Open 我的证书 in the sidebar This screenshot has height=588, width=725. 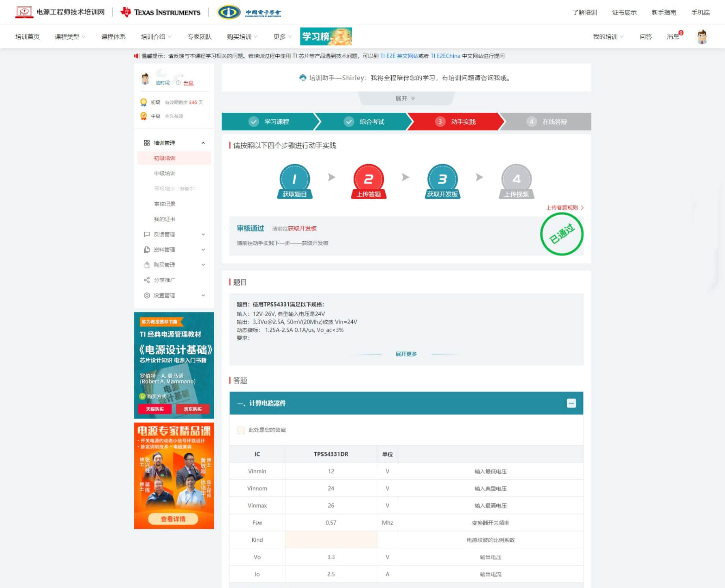(165, 219)
